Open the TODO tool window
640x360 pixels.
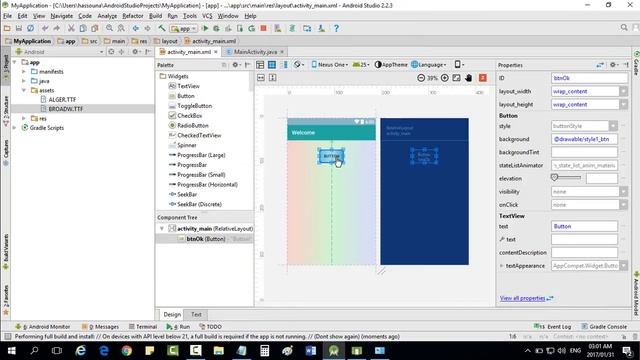[210, 327]
